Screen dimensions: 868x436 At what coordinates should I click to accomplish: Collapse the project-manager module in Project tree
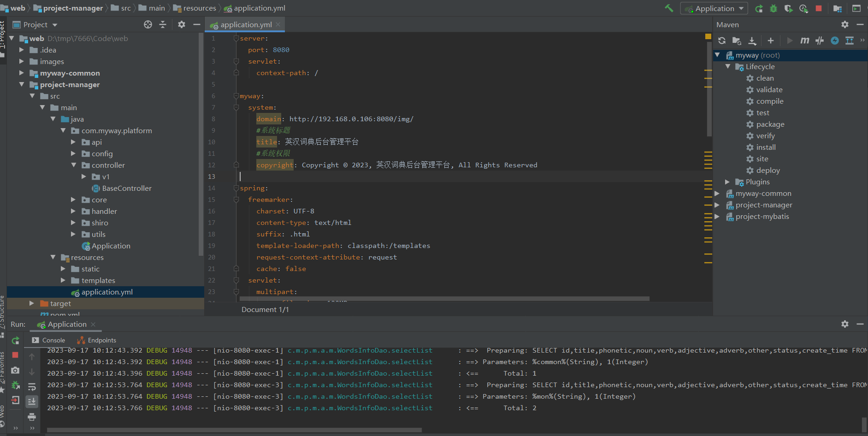coord(22,84)
